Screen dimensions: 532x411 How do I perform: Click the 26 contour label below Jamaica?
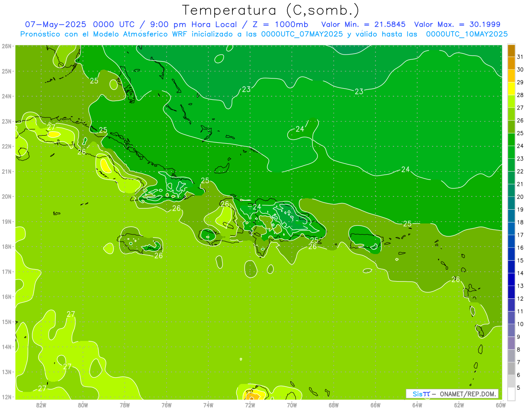(158, 256)
